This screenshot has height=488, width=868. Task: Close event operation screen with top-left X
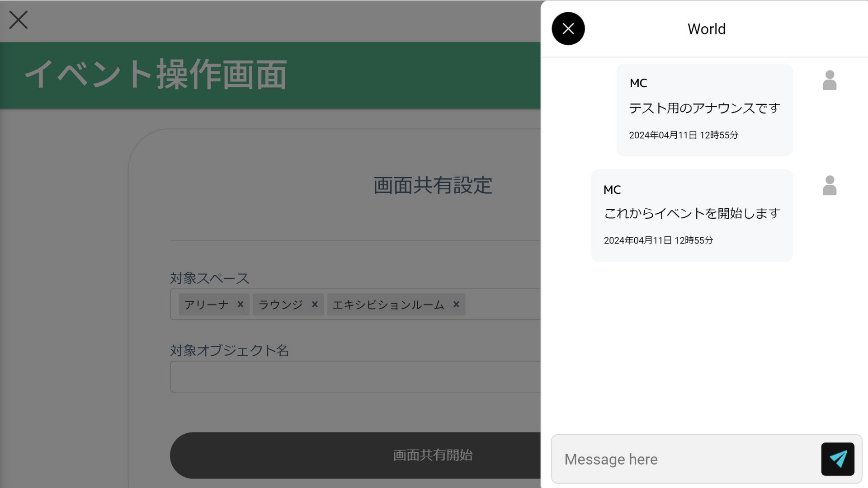click(19, 20)
